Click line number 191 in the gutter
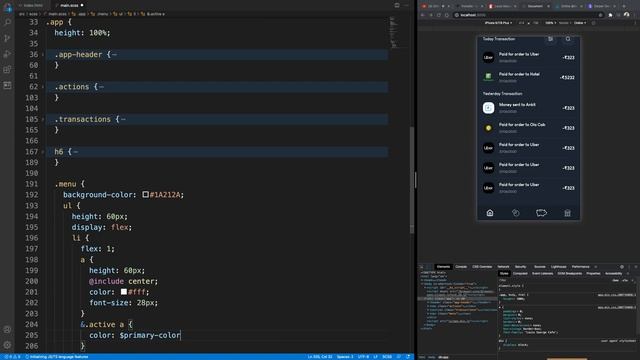 click(x=33, y=184)
